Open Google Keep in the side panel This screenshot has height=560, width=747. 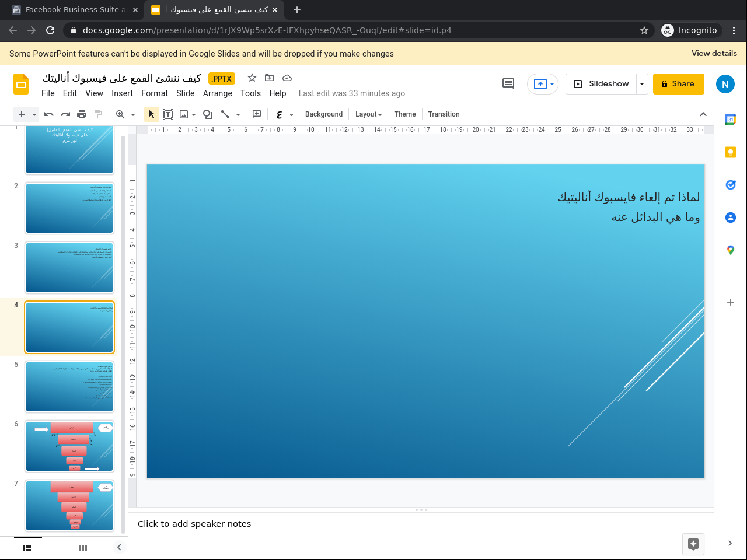731,152
